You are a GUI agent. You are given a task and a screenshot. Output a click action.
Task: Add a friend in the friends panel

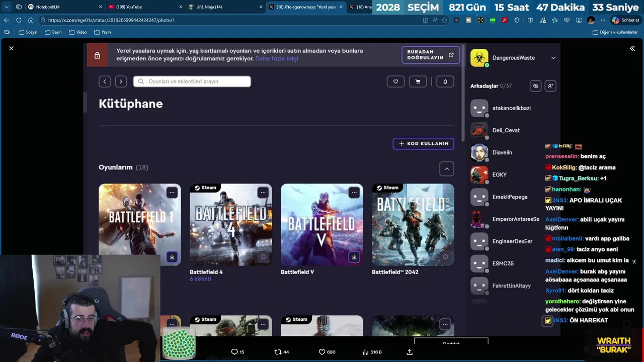tap(550, 86)
